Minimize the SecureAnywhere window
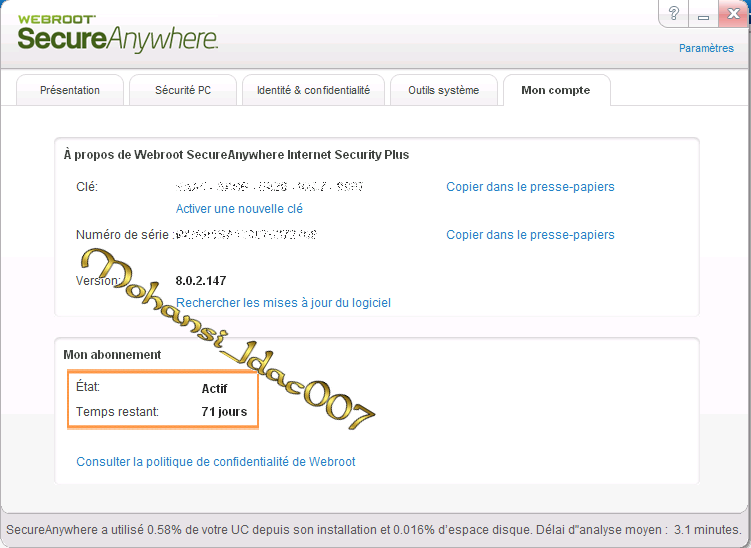This screenshot has width=751, height=548. click(x=703, y=13)
